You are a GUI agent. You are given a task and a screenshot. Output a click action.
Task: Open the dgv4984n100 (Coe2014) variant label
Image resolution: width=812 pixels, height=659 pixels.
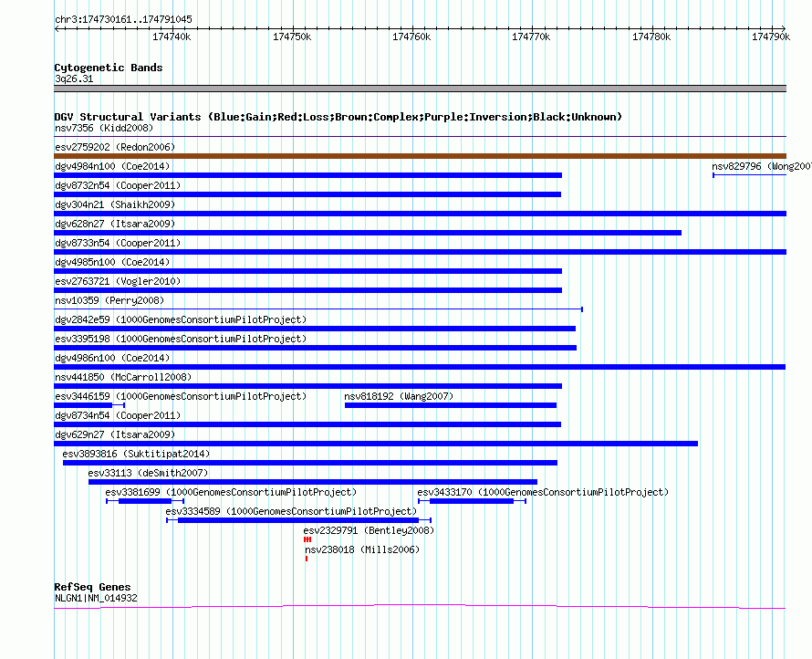coord(112,166)
